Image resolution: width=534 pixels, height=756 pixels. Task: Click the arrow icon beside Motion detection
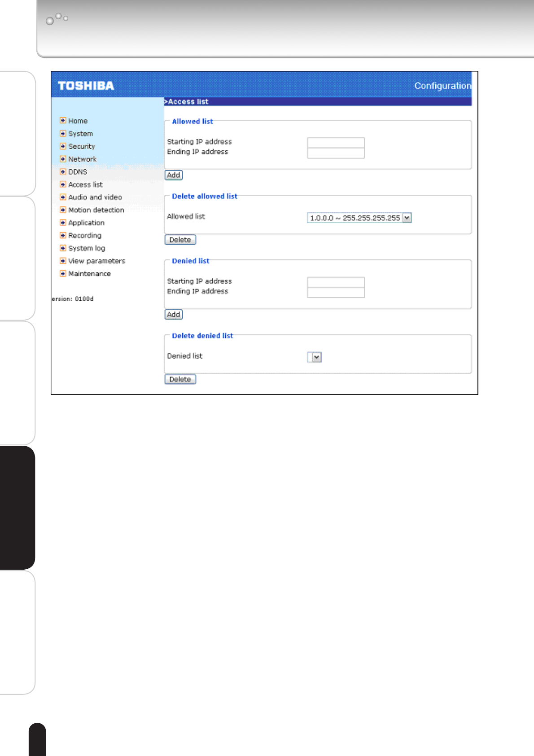[x=63, y=210]
